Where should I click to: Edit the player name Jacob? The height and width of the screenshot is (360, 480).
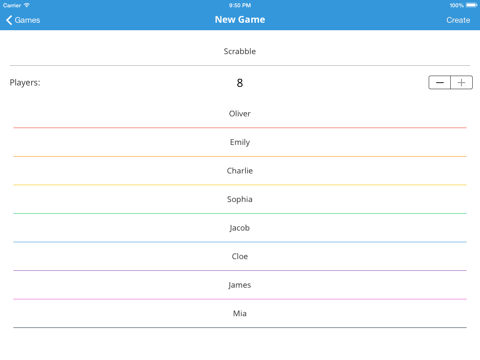pyautogui.click(x=240, y=228)
